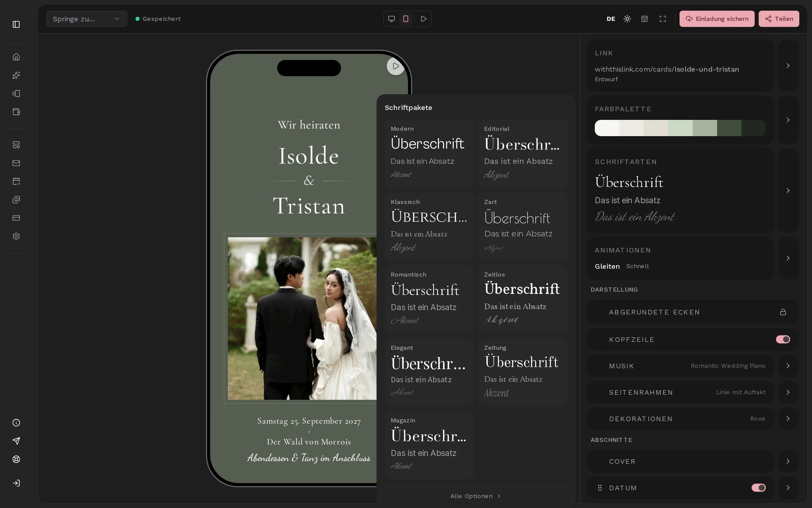Select the Klassisch font package

[429, 226]
